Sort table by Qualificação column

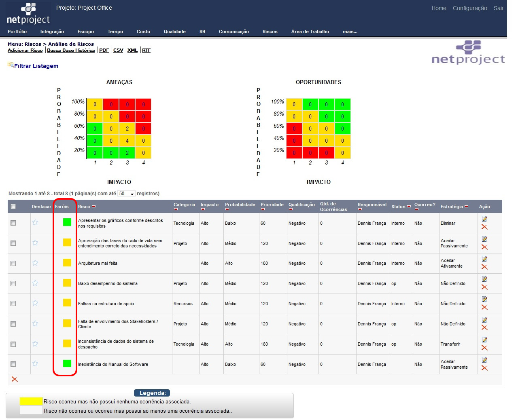(301, 205)
